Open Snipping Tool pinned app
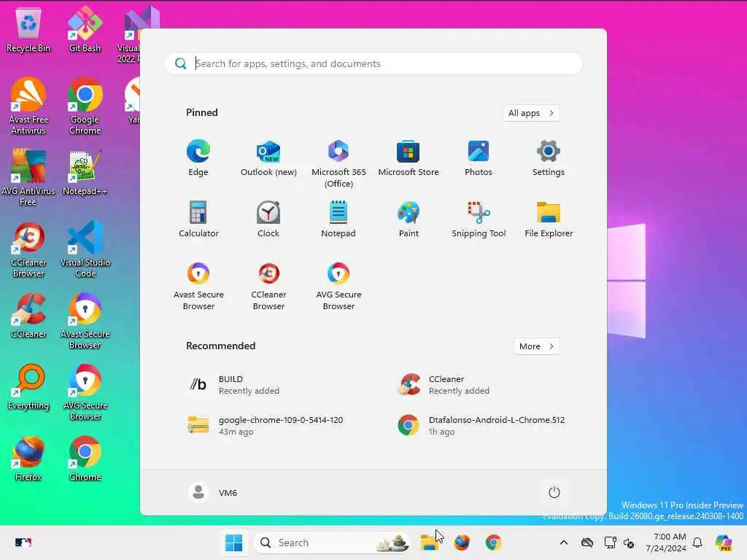The height and width of the screenshot is (560, 747). coord(479,219)
